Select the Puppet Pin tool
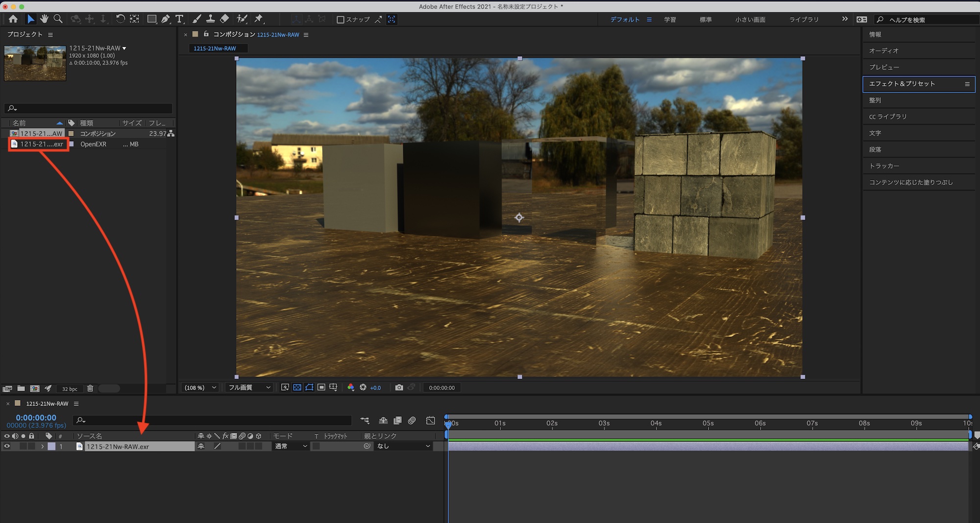Image resolution: width=980 pixels, height=523 pixels. coord(259,19)
